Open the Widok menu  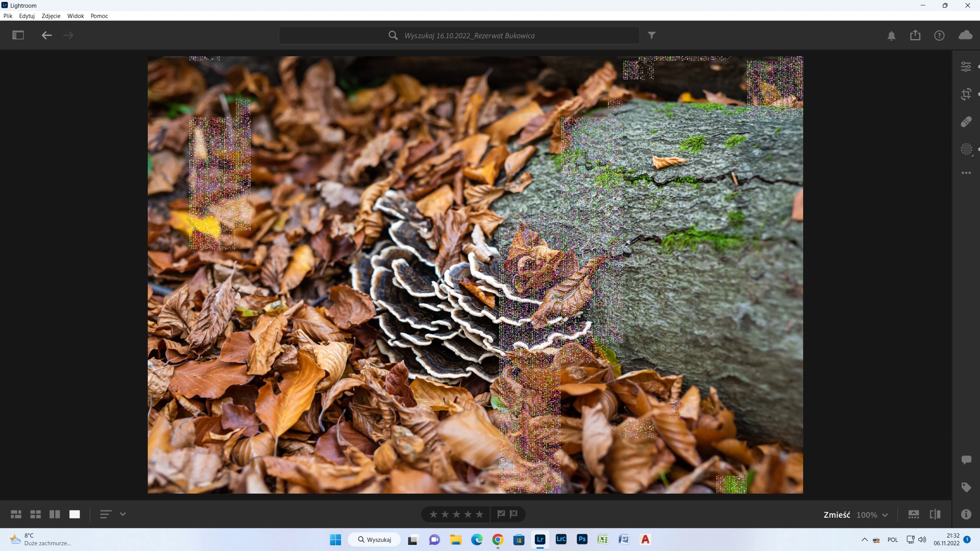[x=75, y=16]
